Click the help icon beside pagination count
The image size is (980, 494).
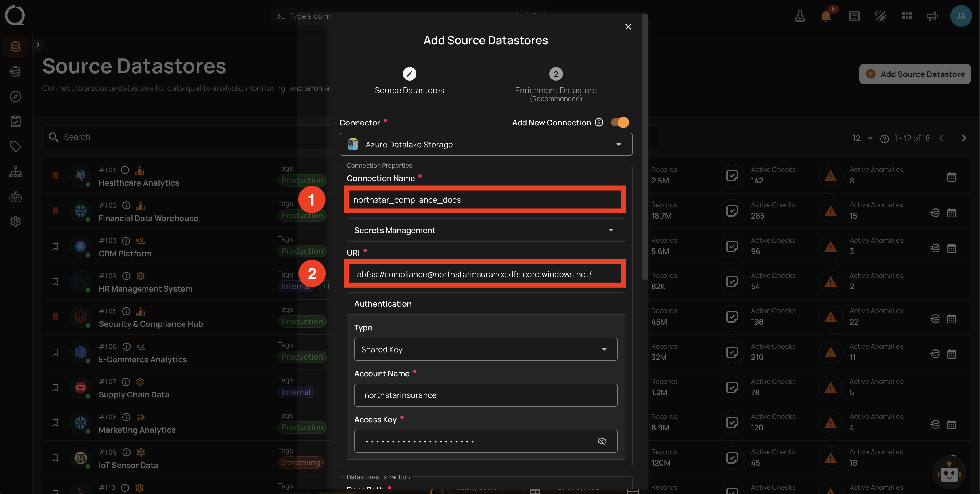click(x=885, y=139)
